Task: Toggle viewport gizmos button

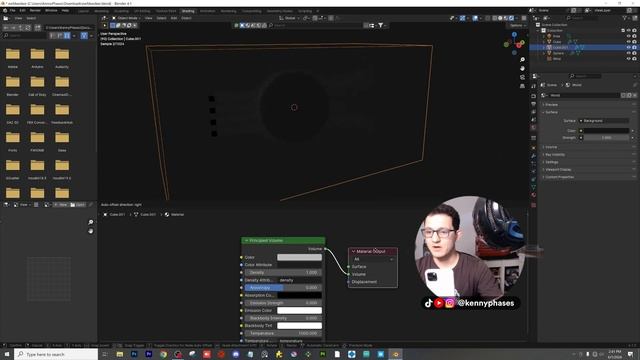Action: coord(462,18)
